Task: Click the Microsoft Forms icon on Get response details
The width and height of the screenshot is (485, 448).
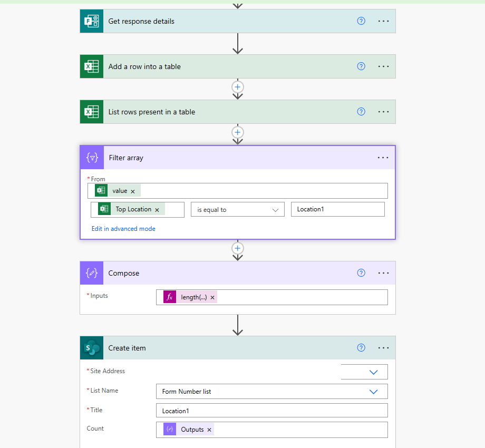Action: (91, 21)
